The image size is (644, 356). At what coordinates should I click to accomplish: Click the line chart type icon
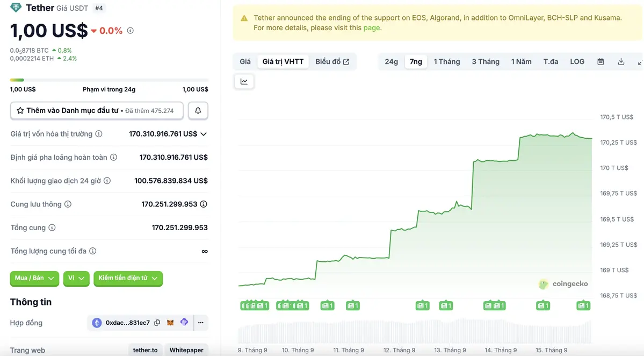[x=244, y=82]
